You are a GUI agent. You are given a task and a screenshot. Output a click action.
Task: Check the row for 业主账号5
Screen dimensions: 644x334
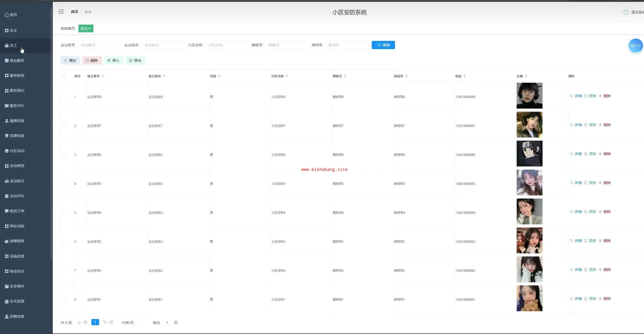pos(63,184)
